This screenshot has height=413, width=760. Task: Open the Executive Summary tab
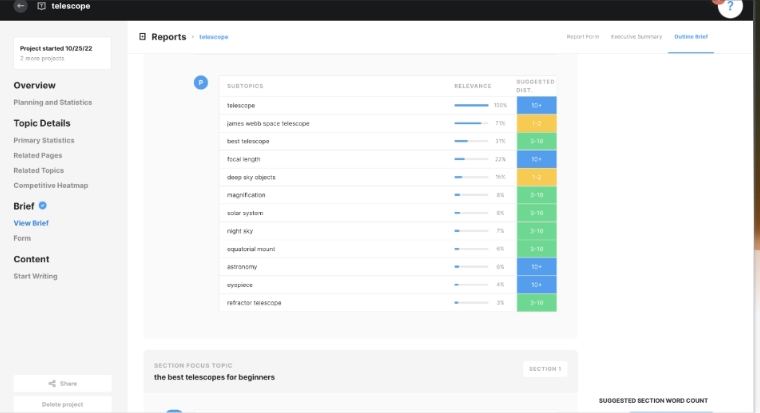point(636,37)
